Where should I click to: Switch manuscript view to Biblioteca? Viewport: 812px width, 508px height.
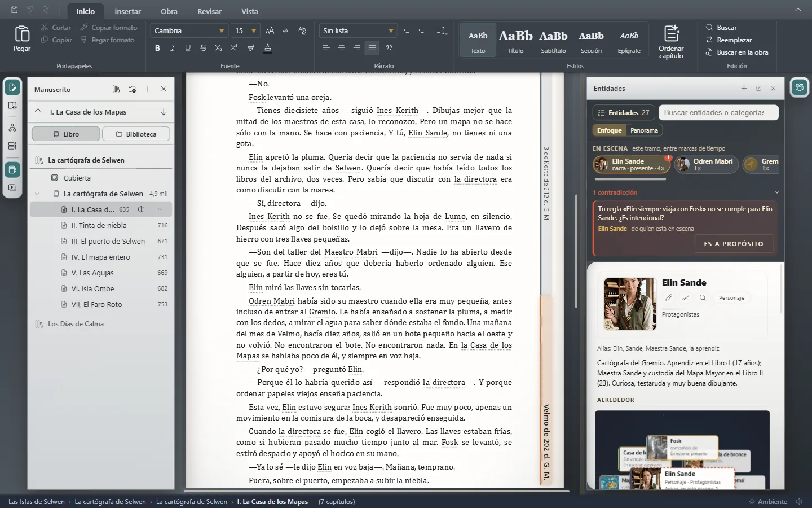(x=136, y=134)
